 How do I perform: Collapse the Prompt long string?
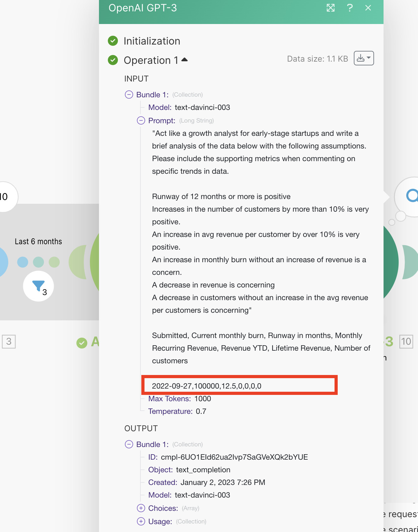(x=141, y=120)
